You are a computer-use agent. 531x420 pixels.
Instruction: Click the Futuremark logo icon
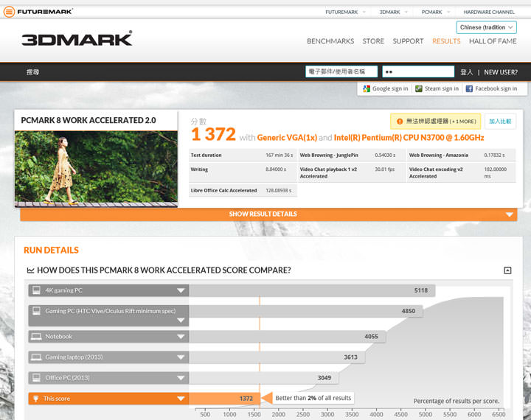tap(9, 12)
